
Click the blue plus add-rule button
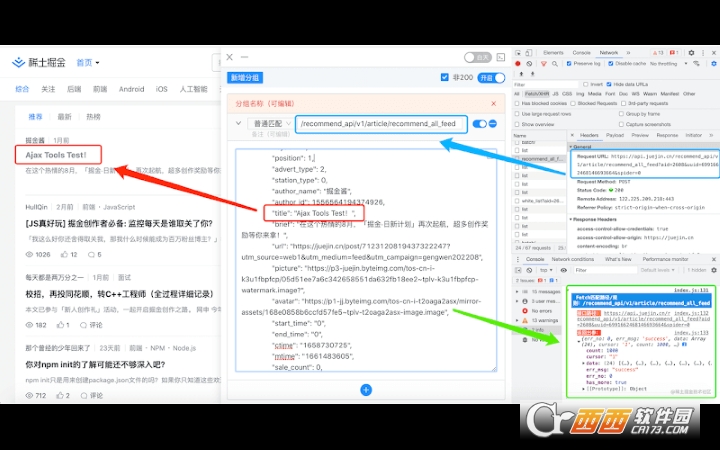366,390
